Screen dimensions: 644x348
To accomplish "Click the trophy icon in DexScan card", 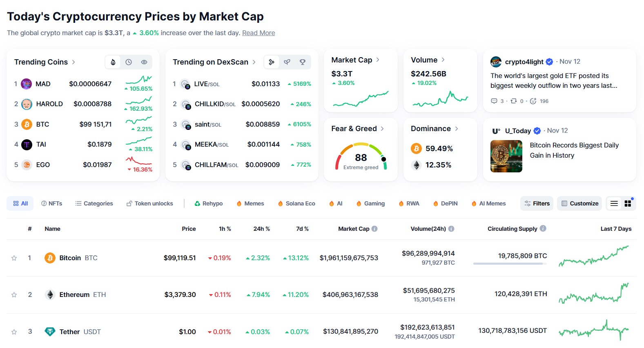I will 303,62.
